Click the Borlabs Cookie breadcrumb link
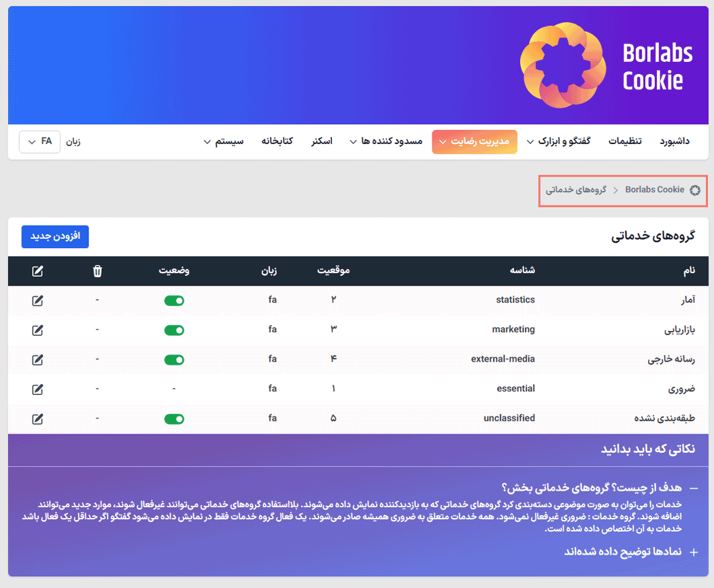Viewport: 714px width, 588px height. pyautogui.click(x=655, y=190)
